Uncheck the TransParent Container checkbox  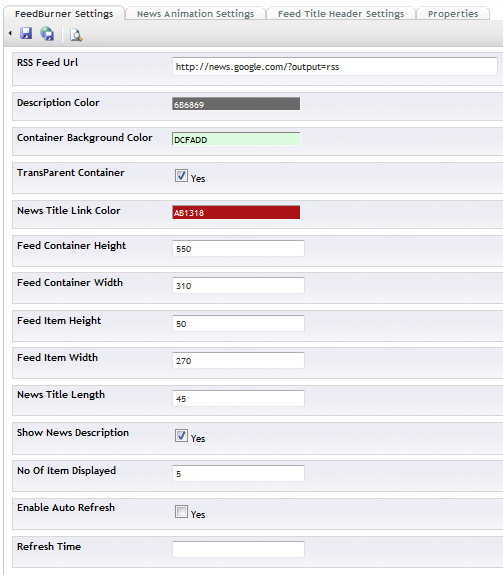[x=181, y=176]
